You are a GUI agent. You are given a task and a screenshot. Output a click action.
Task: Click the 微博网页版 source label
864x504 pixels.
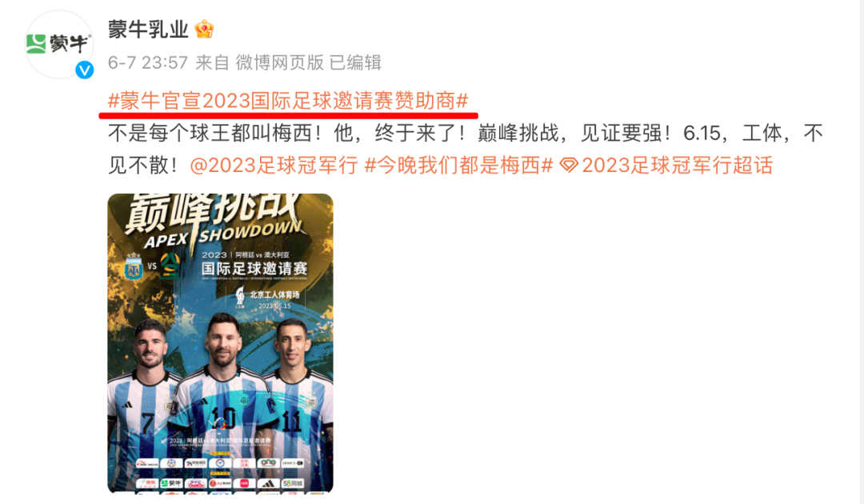(280, 62)
